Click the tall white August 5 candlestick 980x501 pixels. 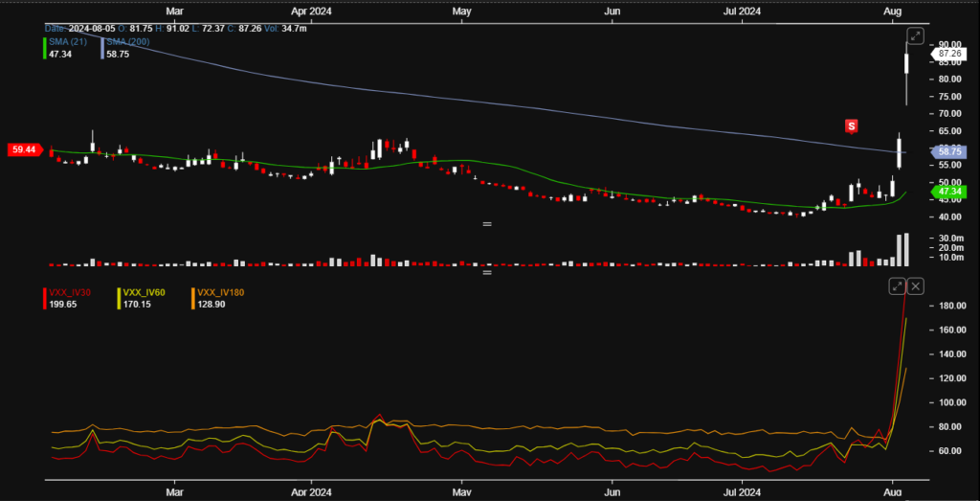tap(906, 64)
